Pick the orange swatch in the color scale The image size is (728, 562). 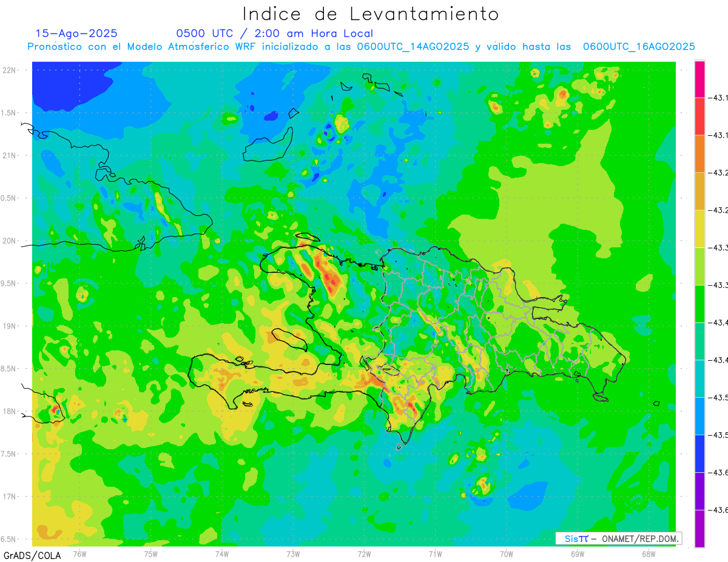[699, 154]
